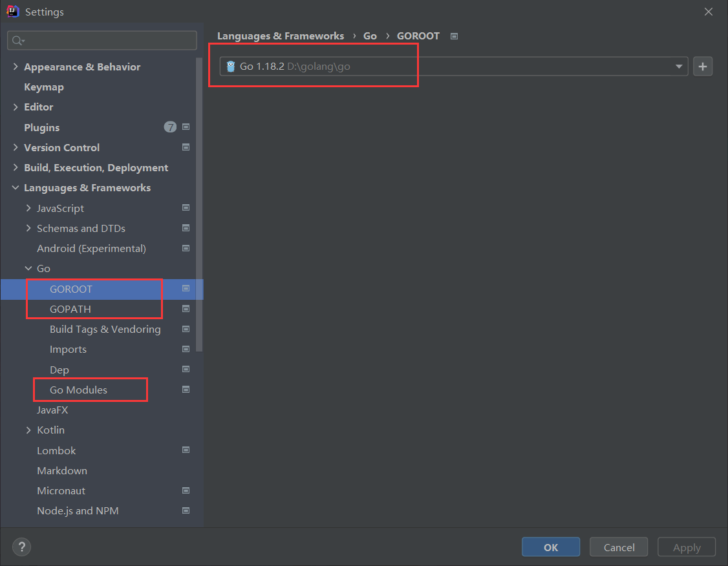
Task: Click the Schemas and DTDs project icon
Action: tap(186, 228)
